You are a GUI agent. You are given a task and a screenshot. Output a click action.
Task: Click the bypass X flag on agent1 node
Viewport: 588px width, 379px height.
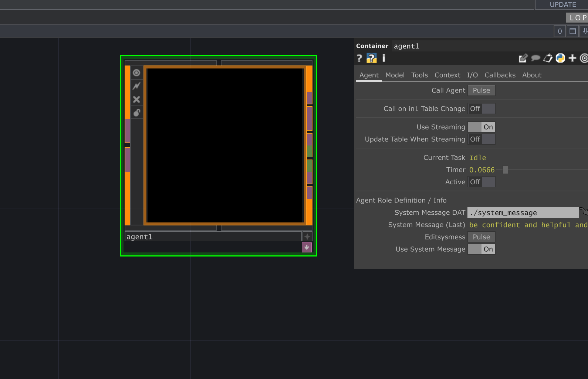[x=136, y=100]
